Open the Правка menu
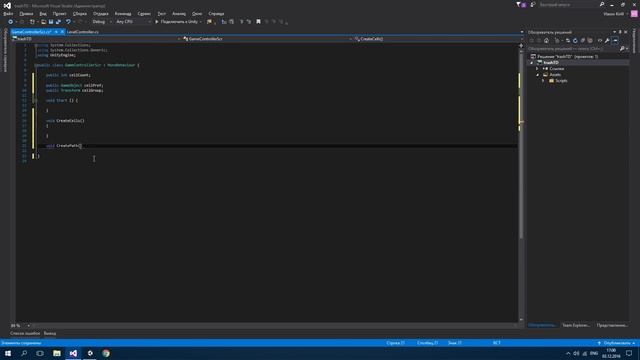Viewport: 640px width, 360px height. [26, 13]
